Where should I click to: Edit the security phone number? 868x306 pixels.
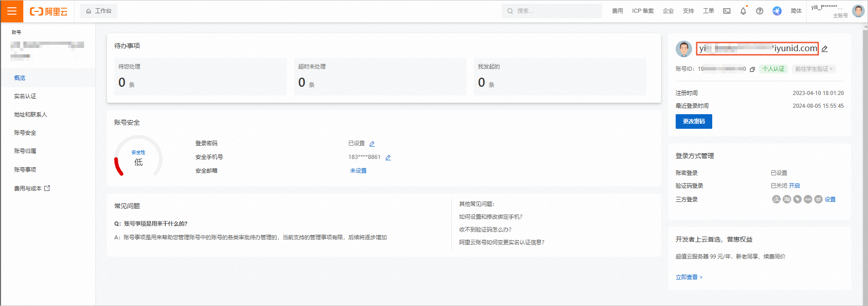tap(388, 158)
